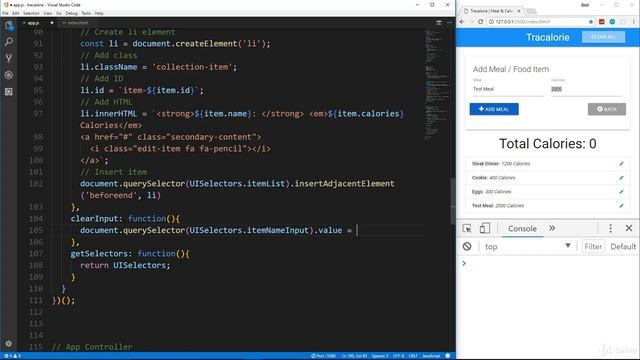Screen dimensions: 640x360
Task: Click the Clear All button
Action: [x=603, y=37]
